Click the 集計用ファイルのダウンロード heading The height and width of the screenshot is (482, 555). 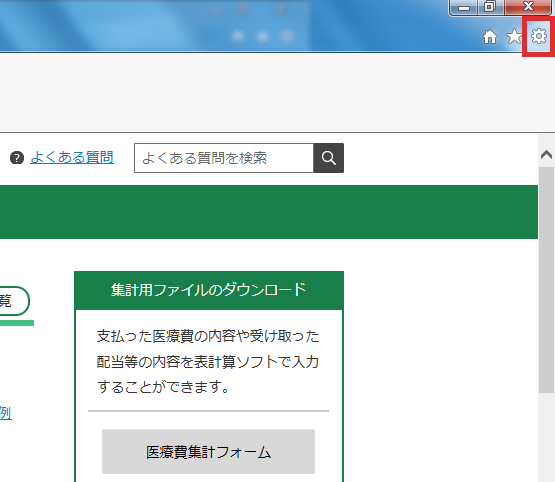click(x=209, y=290)
